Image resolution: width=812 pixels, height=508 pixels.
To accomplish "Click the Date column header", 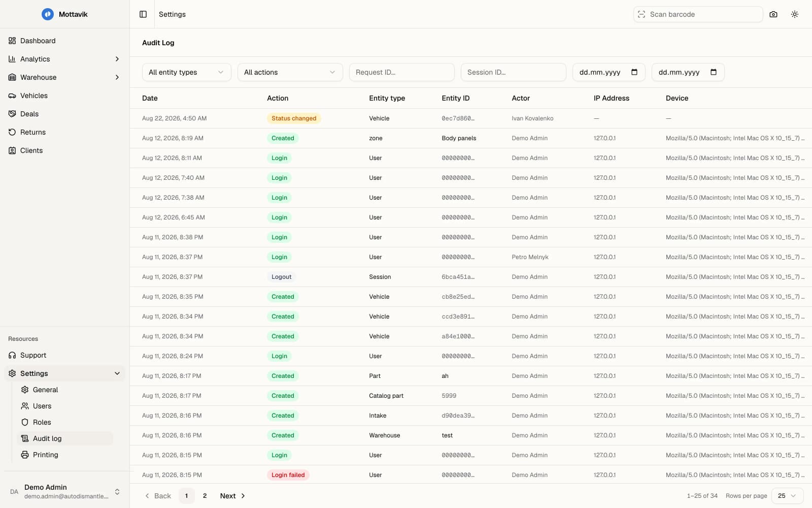I will pos(150,98).
